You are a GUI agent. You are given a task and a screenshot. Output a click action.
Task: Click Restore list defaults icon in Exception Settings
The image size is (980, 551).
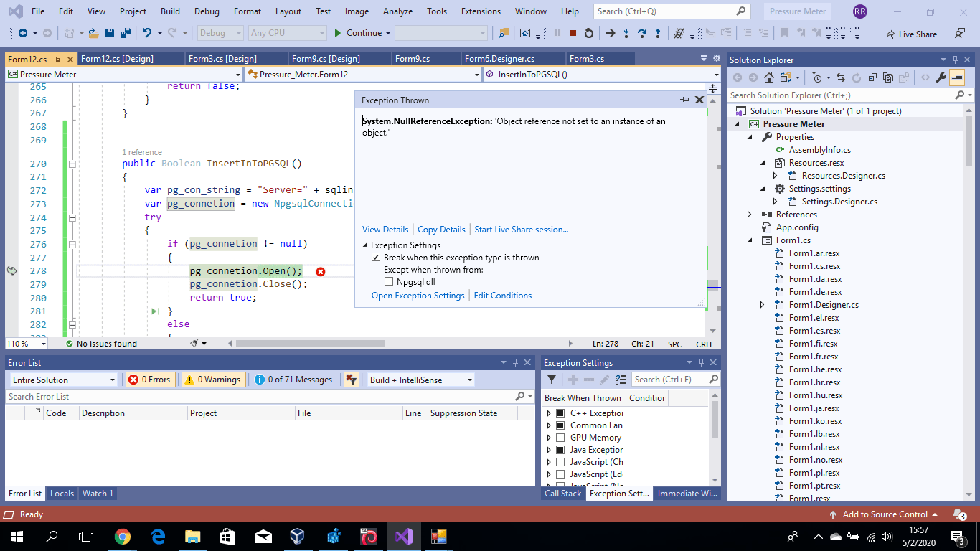click(621, 380)
